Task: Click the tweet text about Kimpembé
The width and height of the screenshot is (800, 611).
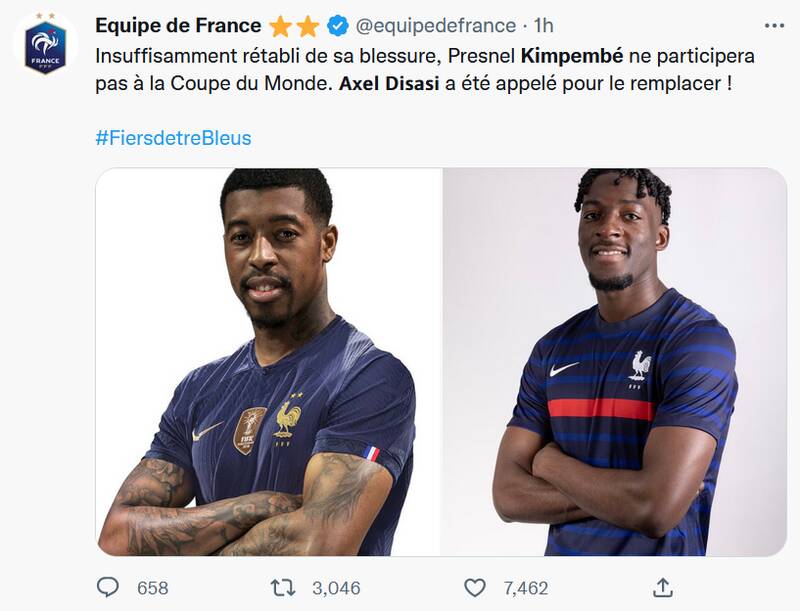Action: click(x=424, y=70)
